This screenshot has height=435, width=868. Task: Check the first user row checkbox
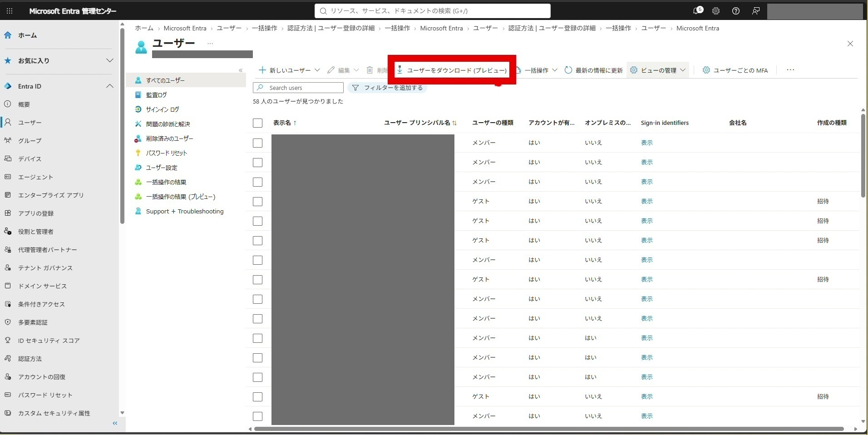[258, 143]
